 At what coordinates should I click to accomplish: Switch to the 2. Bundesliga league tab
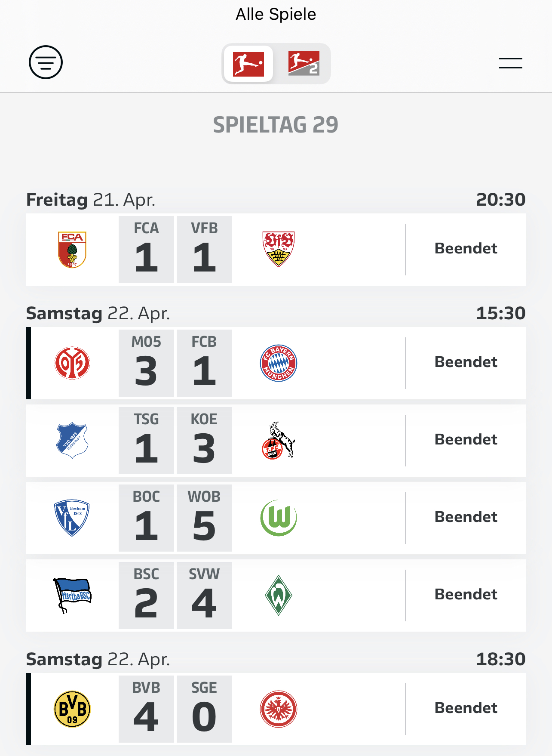[304, 64]
